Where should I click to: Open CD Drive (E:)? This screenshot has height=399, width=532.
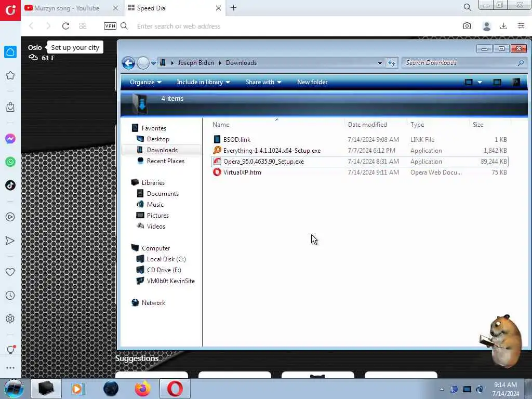(x=164, y=270)
